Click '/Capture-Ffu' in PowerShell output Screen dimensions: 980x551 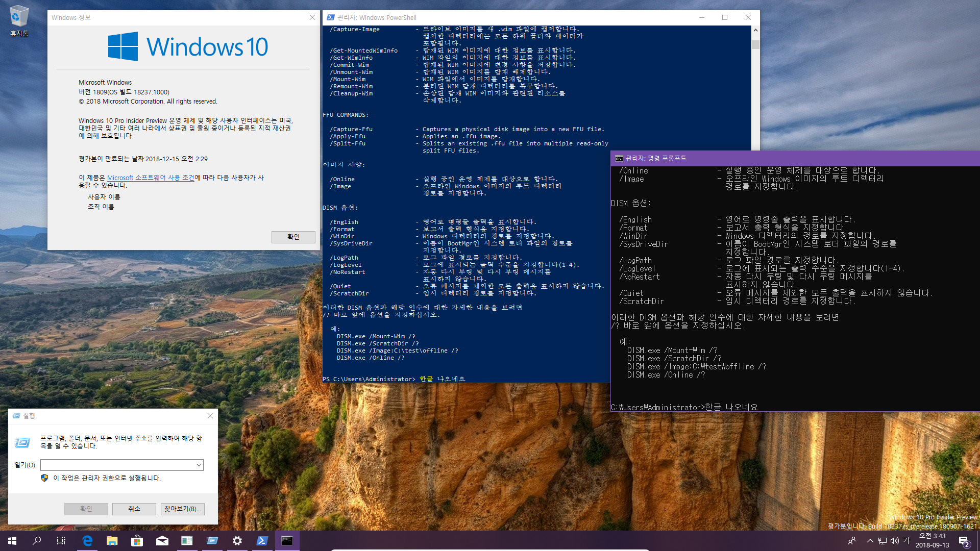(x=351, y=129)
